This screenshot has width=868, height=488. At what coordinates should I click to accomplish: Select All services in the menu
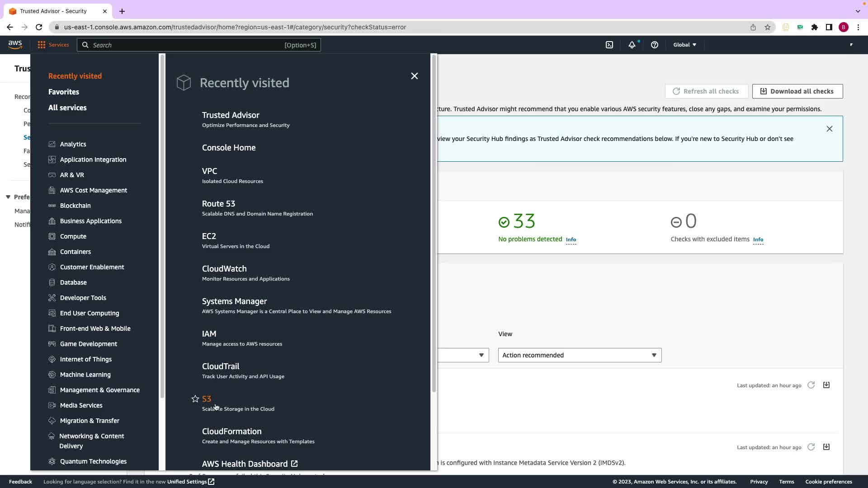pyautogui.click(x=67, y=108)
